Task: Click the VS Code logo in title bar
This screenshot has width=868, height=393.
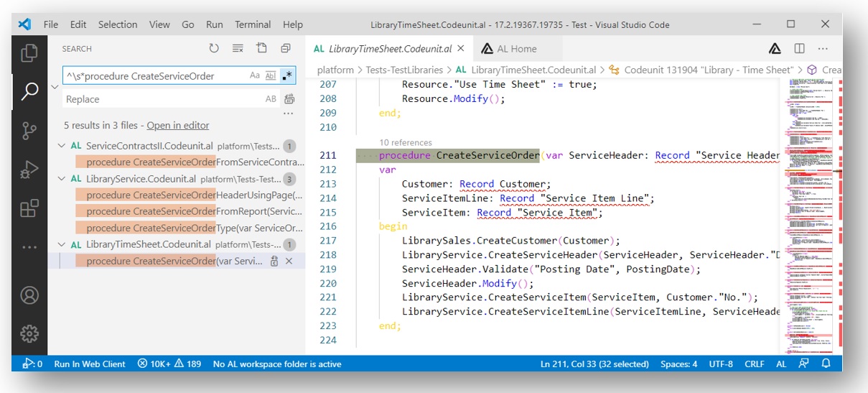Action: (25, 24)
